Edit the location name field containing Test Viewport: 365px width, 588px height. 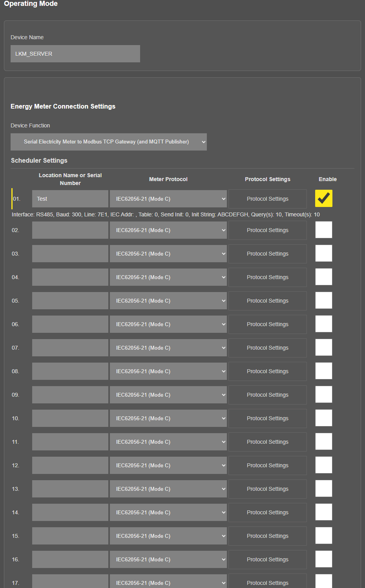(x=70, y=199)
